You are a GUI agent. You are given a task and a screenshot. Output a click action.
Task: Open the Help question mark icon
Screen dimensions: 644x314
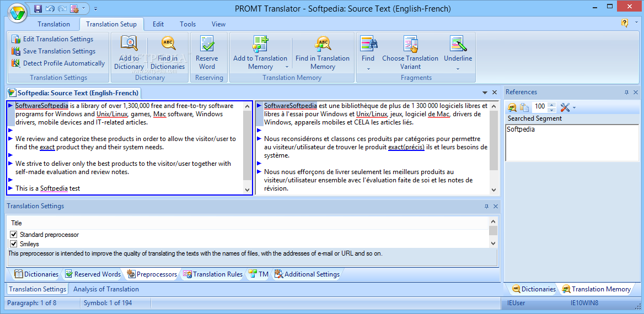coord(625,23)
